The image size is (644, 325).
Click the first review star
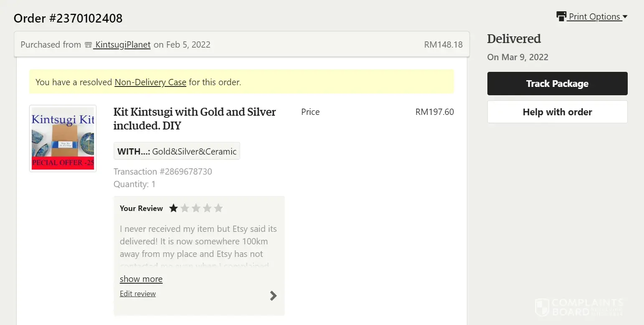pyautogui.click(x=173, y=208)
